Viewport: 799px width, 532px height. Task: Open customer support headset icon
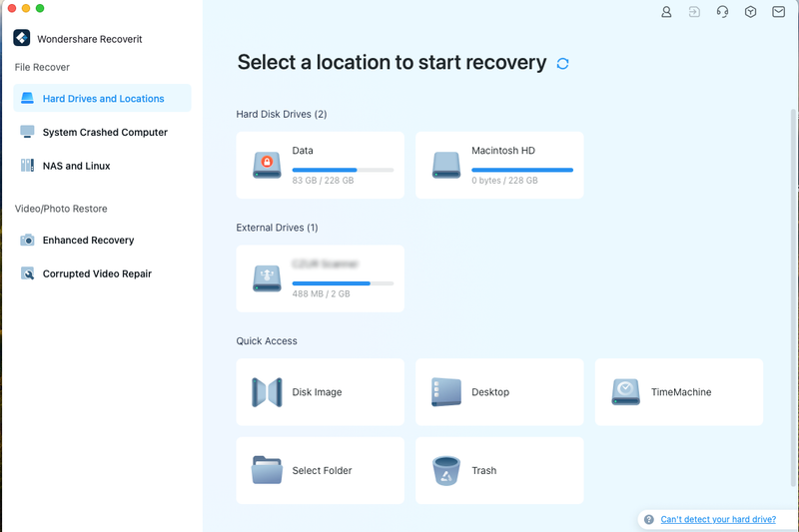(722, 12)
